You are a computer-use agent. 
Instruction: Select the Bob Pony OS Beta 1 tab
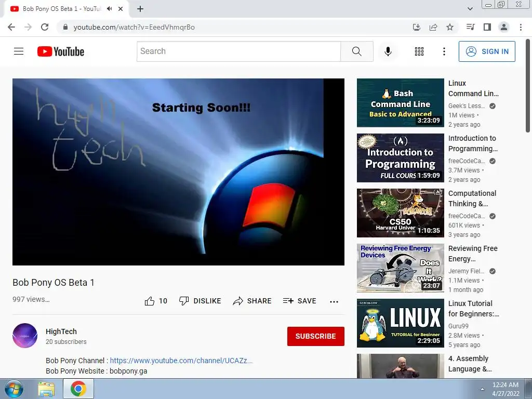(x=61, y=9)
